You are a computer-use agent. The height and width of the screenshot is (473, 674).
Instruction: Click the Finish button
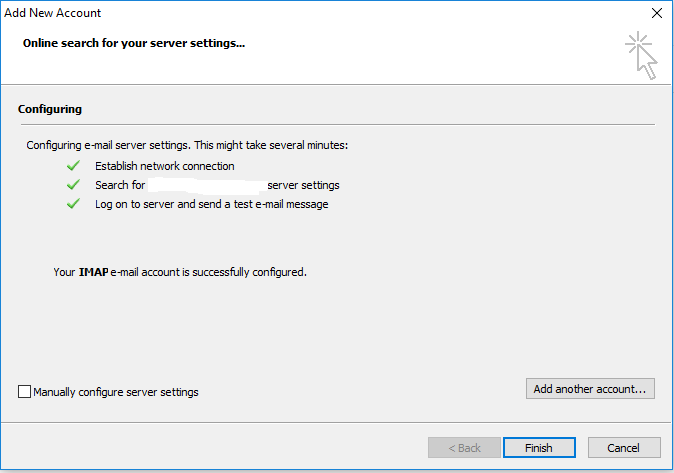tap(539, 448)
